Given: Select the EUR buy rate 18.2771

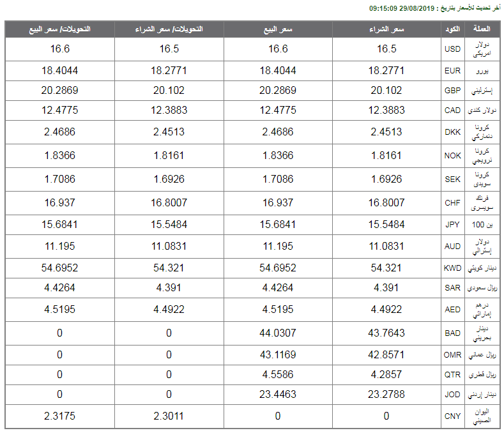Looking at the screenshot, I should click(x=386, y=71).
